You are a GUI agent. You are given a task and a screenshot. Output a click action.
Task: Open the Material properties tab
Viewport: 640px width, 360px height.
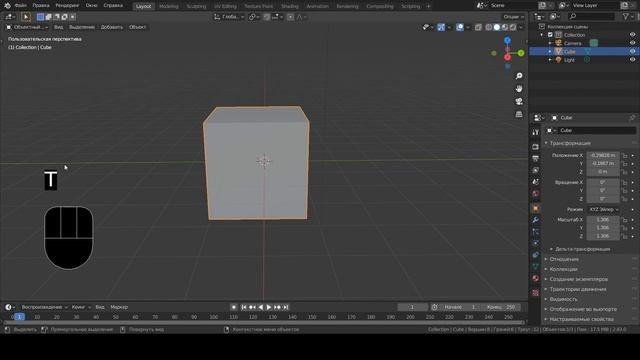[x=536, y=278]
